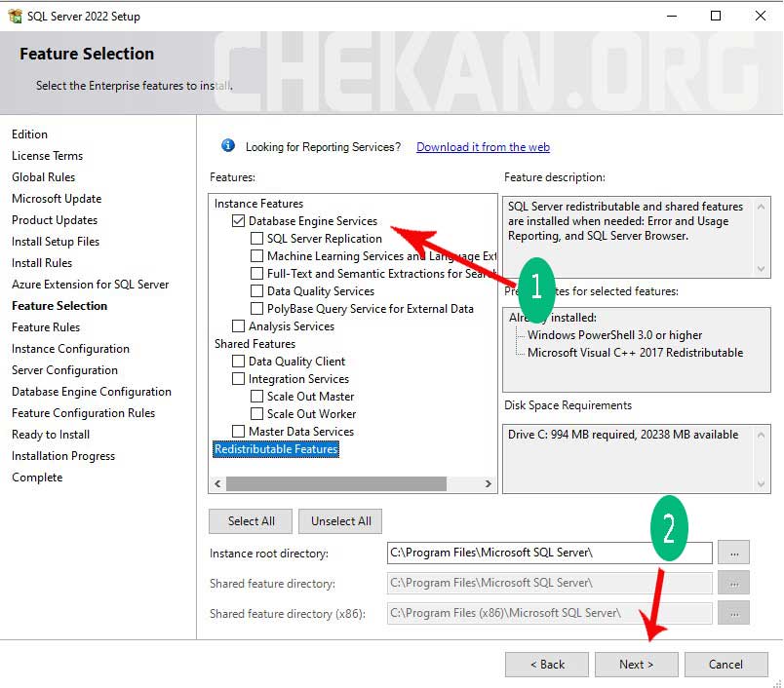This screenshot has width=784, height=688.
Task: Click the features list right scroll arrow
Action: pos(488,483)
